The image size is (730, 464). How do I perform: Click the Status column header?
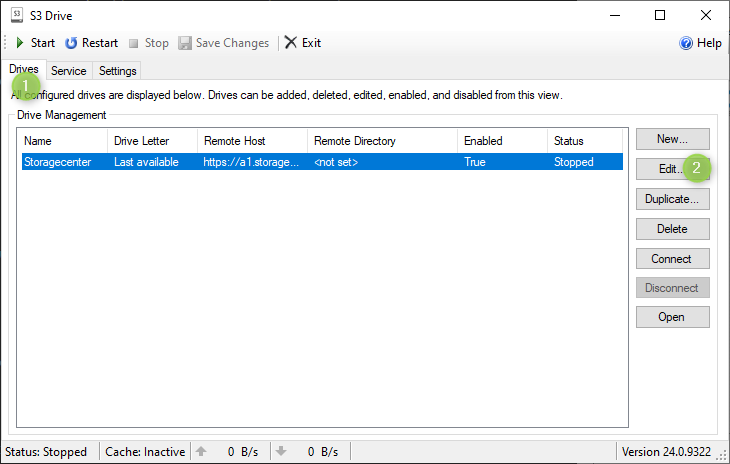(585, 141)
